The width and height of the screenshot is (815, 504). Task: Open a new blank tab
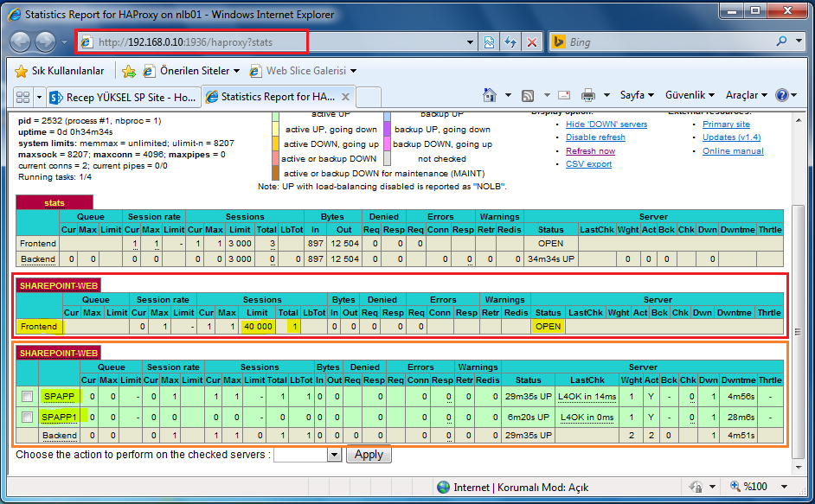(369, 97)
